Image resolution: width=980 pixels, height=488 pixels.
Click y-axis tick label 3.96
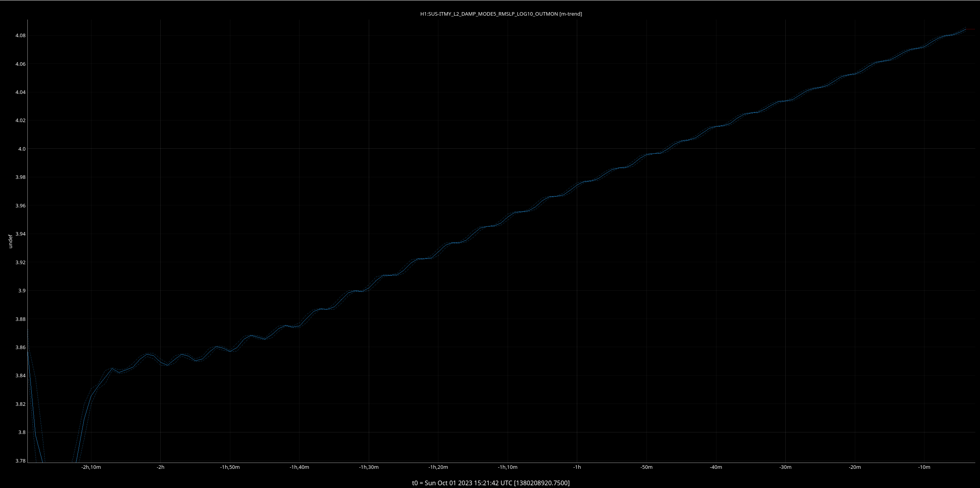coord(20,206)
